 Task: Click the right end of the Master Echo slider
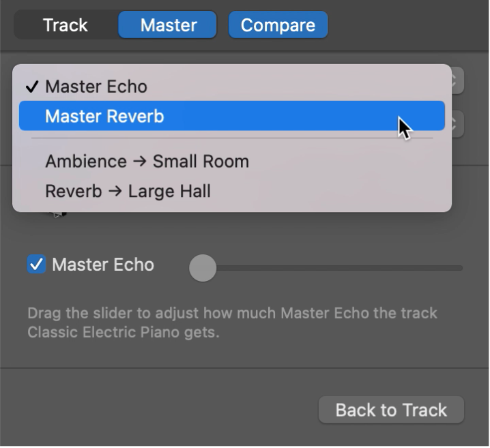click(x=461, y=268)
